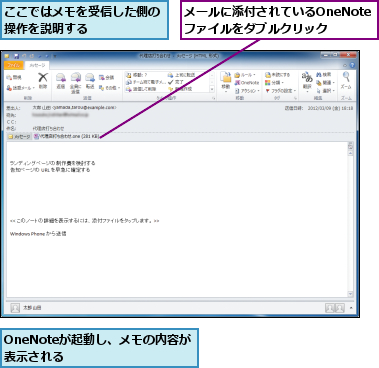
Task: Click the Delete (削除) X icon
Action: [43, 78]
